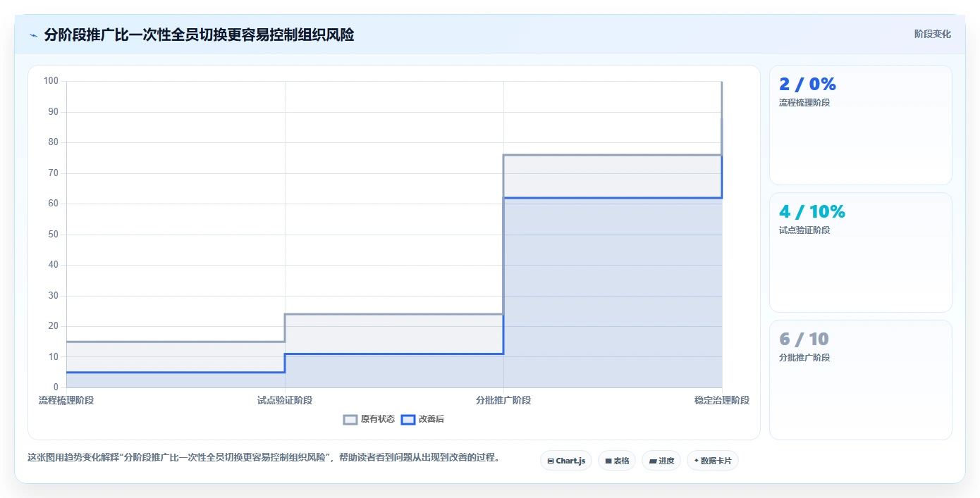Click the lightning icon beside the title

point(33,35)
